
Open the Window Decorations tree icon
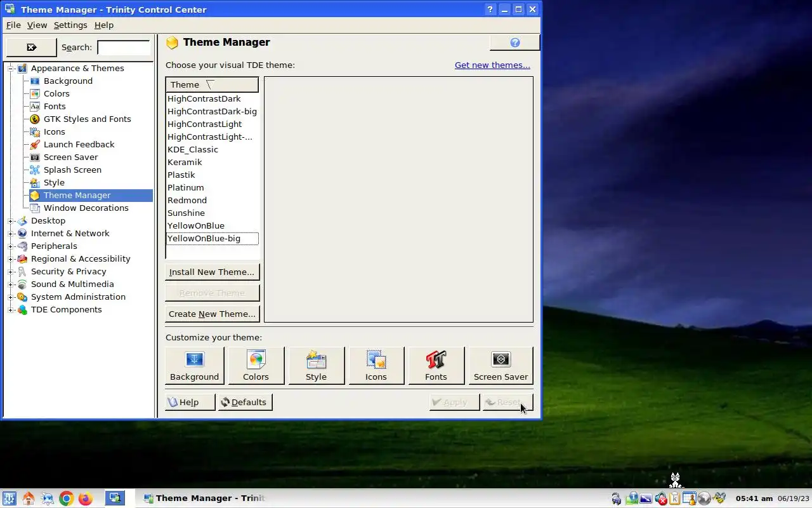tap(35, 208)
